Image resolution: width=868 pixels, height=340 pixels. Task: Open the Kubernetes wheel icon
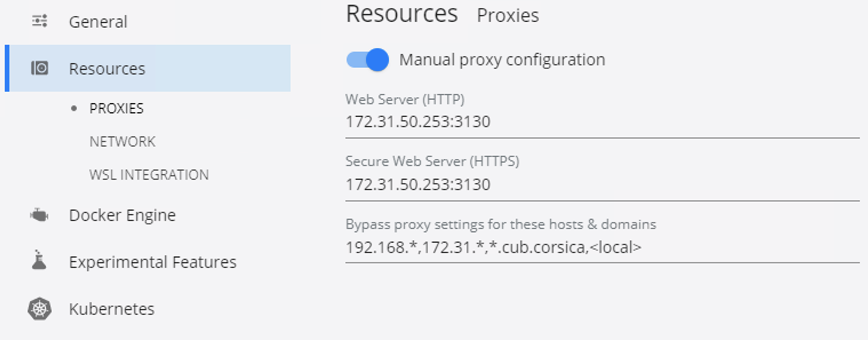pyautogui.click(x=39, y=309)
